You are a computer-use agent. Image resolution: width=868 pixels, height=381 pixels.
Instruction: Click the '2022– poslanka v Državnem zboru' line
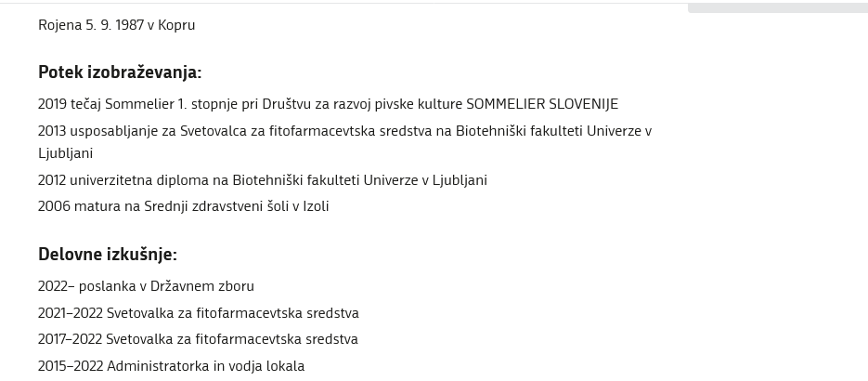coord(146,286)
